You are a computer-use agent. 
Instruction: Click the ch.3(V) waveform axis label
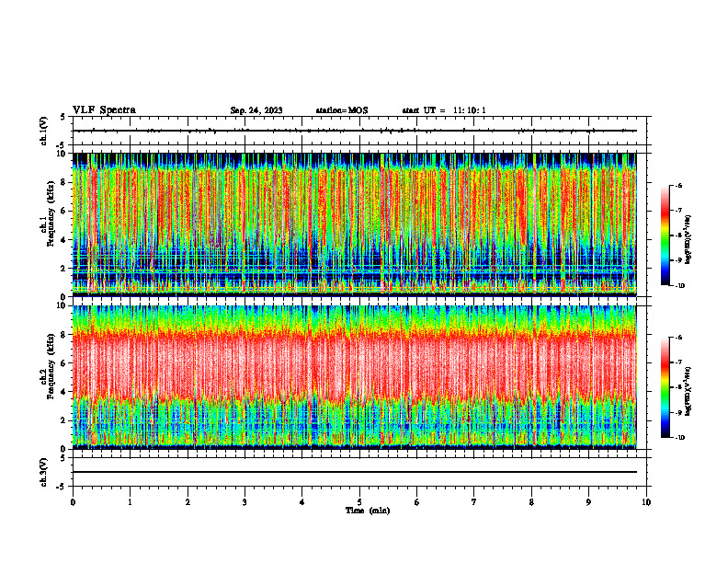[x=44, y=472]
